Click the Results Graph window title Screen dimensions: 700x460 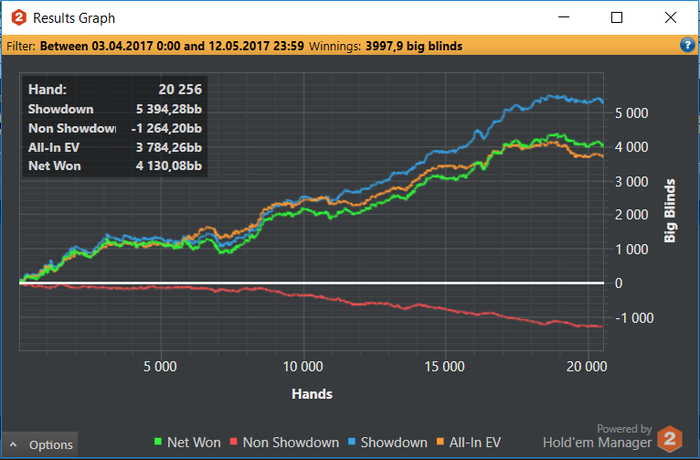(x=74, y=18)
